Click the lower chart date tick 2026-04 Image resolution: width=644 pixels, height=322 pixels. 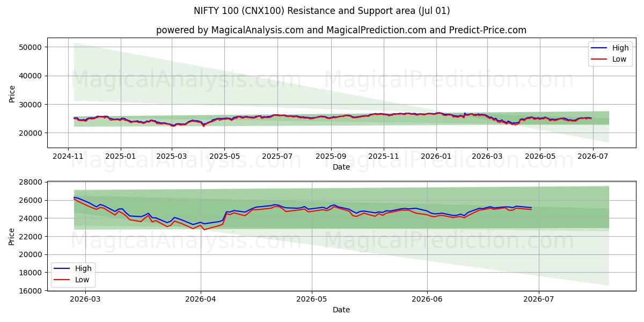tap(201, 299)
